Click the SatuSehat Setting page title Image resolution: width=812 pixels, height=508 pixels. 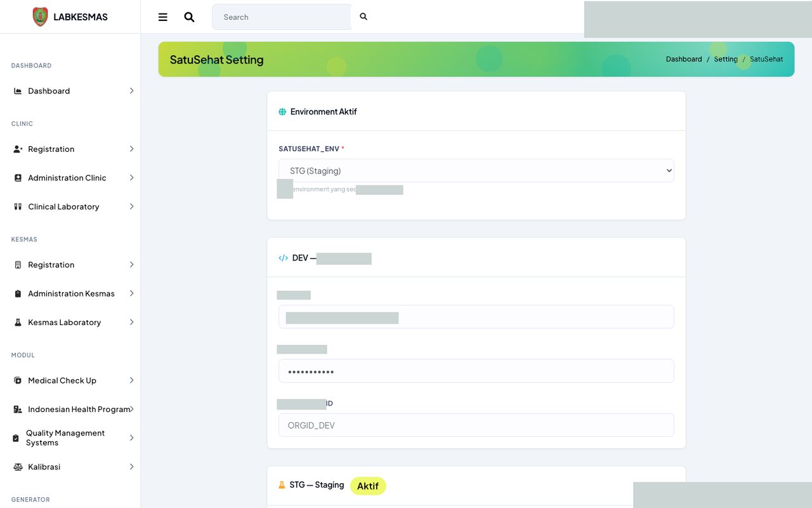tap(216, 60)
